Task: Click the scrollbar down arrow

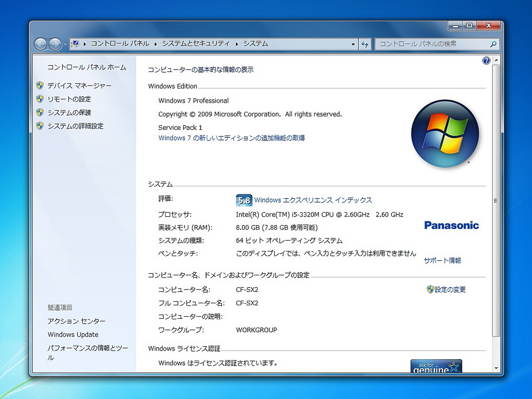Action: click(x=496, y=368)
